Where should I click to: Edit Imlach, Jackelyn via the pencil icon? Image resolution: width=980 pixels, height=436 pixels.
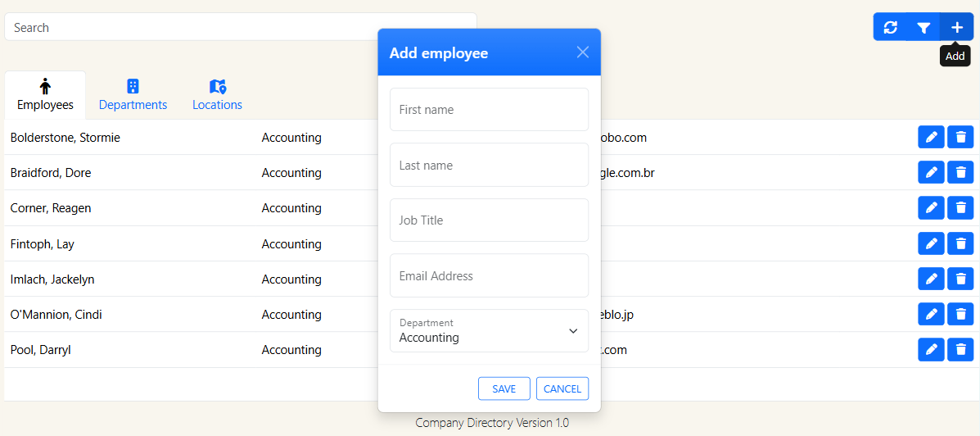[931, 279]
